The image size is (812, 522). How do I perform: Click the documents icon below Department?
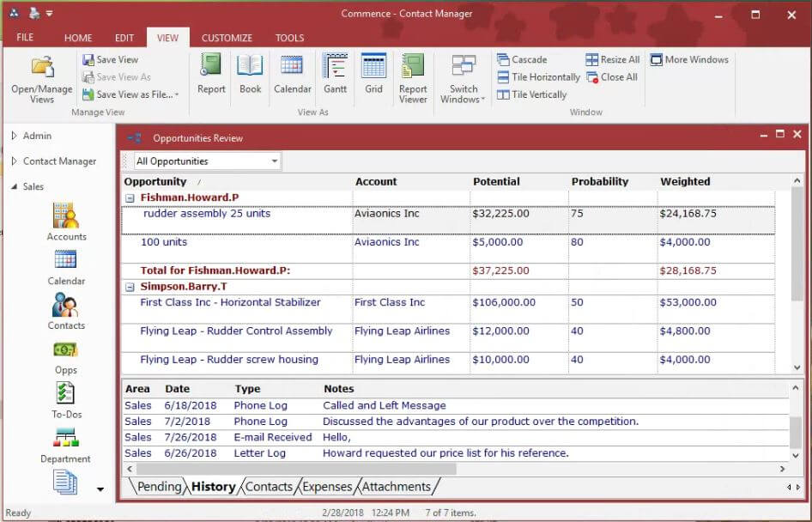tap(65, 482)
